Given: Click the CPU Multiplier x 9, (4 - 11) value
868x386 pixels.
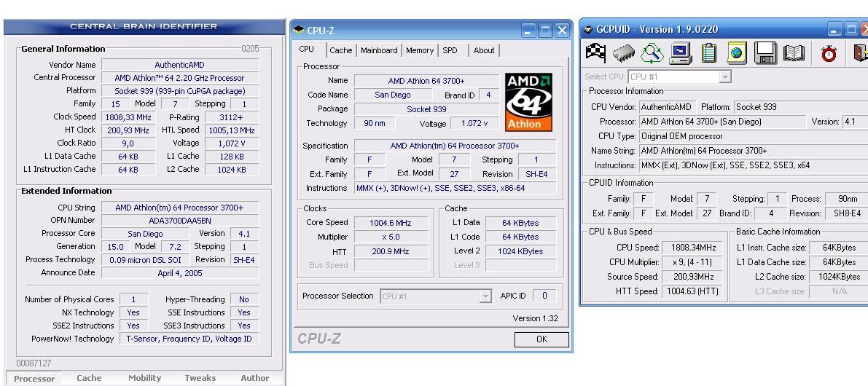Looking at the screenshot, I should (x=692, y=262).
